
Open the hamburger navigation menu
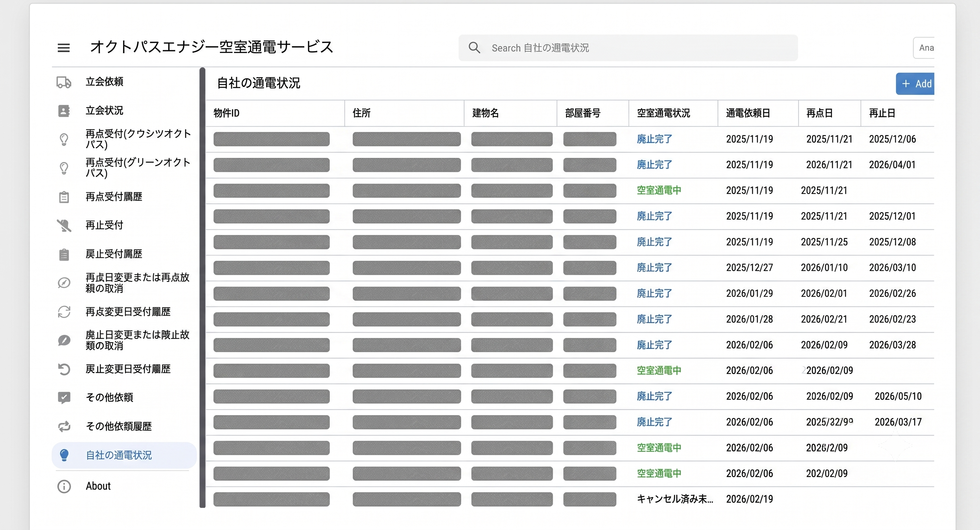(63, 48)
